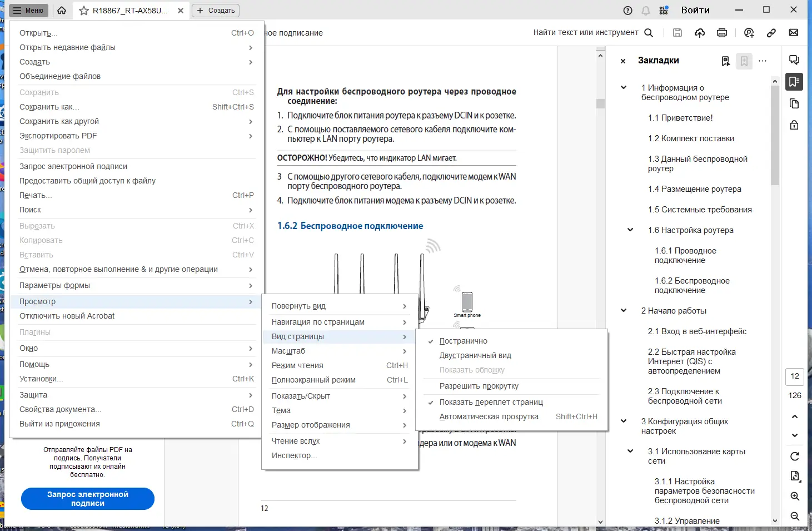Viewport: 812px width, 531px height.
Task: Zoom in with the magnifier plus
Action: coord(795,497)
